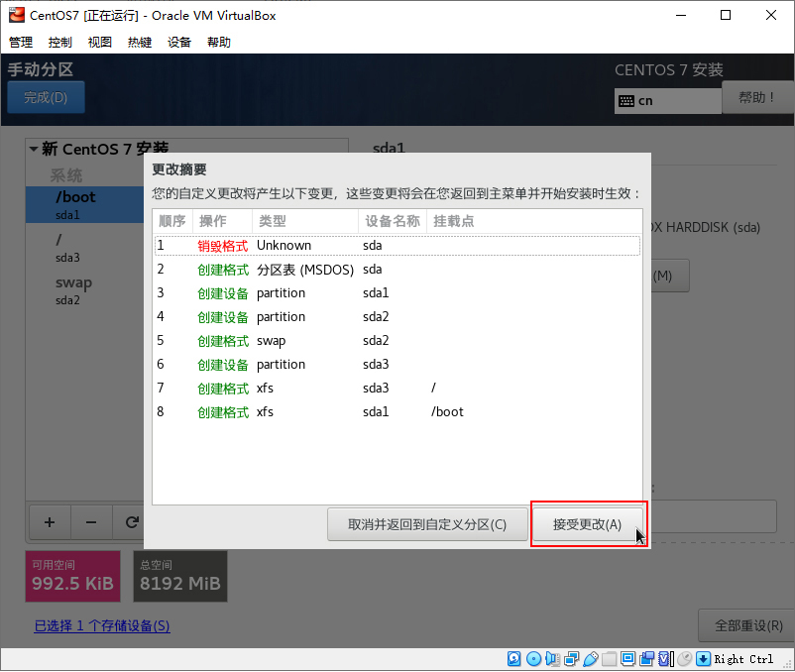The height and width of the screenshot is (672, 795).
Task: Click the display status icon in status bar
Action: pos(627,658)
